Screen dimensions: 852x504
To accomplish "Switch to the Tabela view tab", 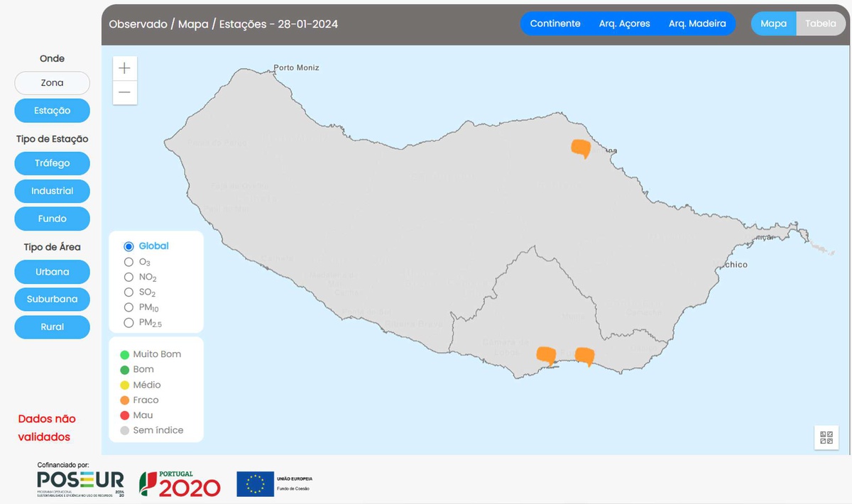I will (x=821, y=23).
